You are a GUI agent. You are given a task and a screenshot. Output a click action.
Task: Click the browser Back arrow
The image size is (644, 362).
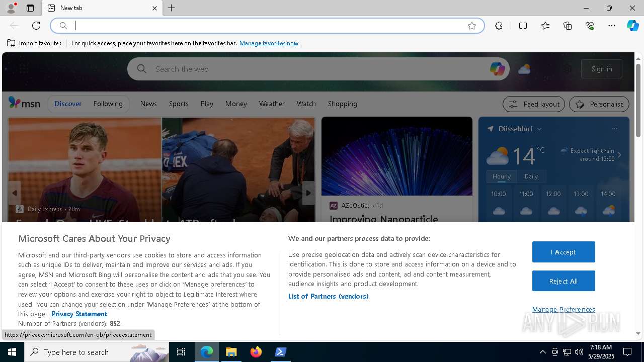coord(14,26)
